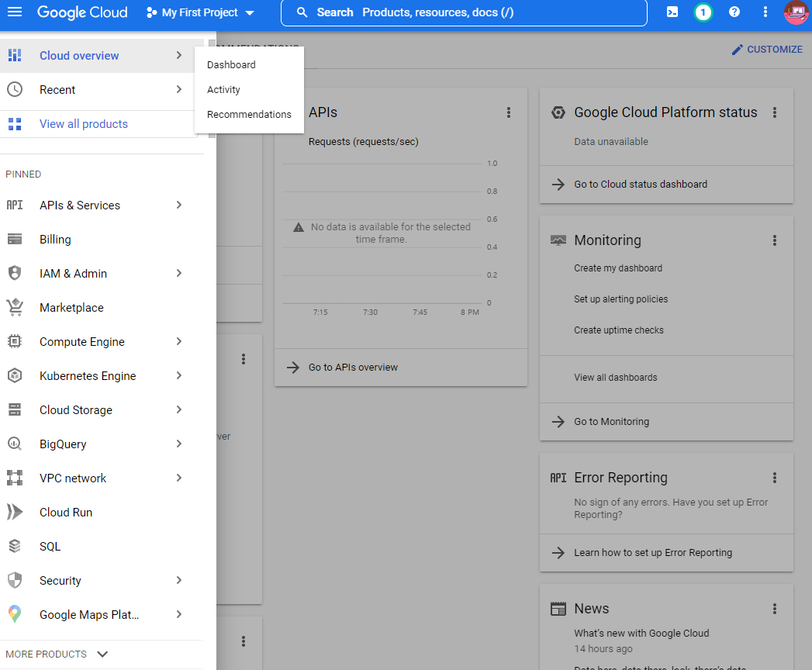Viewport: 812px width, 670px height.
Task: Click the IAM & Admin shield icon
Action: [x=15, y=273]
